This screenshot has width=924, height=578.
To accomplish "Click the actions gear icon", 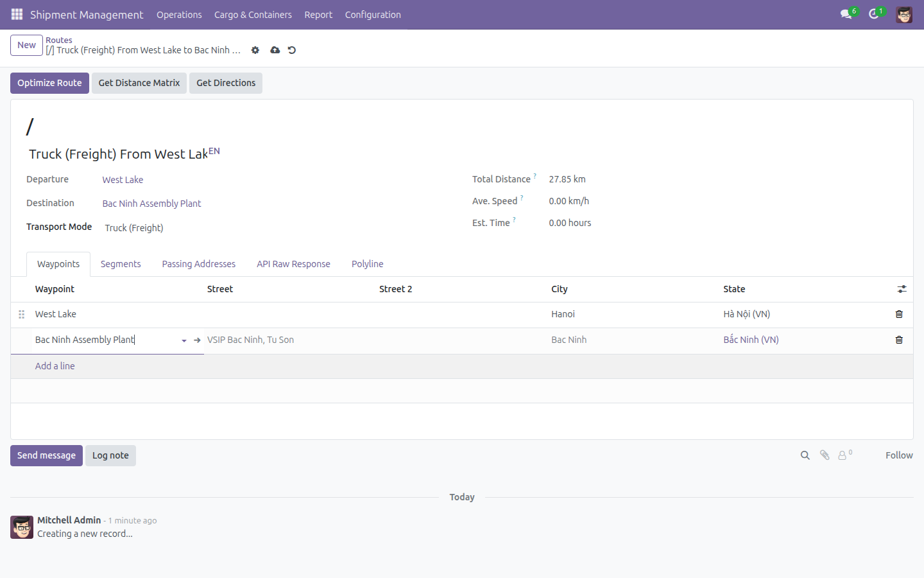I will click(x=255, y=50).
